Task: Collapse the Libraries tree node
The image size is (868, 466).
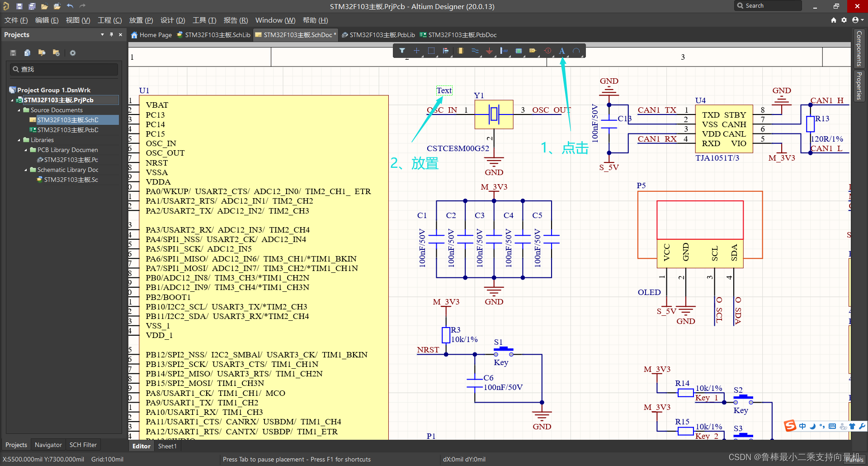Action: coord(19,140)
